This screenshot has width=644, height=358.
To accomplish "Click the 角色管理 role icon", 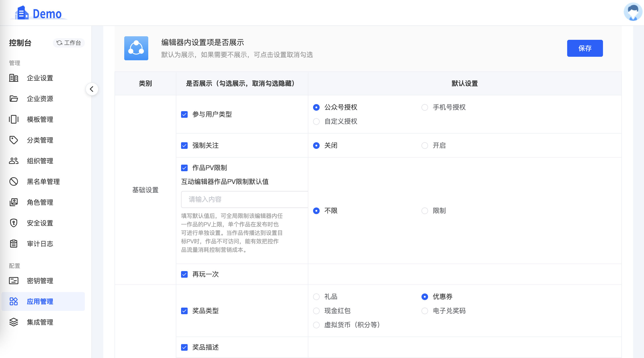I will [14, 202].
